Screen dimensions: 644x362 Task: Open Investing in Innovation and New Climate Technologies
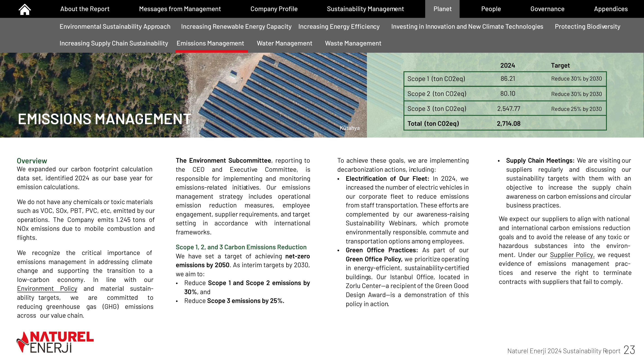click(467, 26)
